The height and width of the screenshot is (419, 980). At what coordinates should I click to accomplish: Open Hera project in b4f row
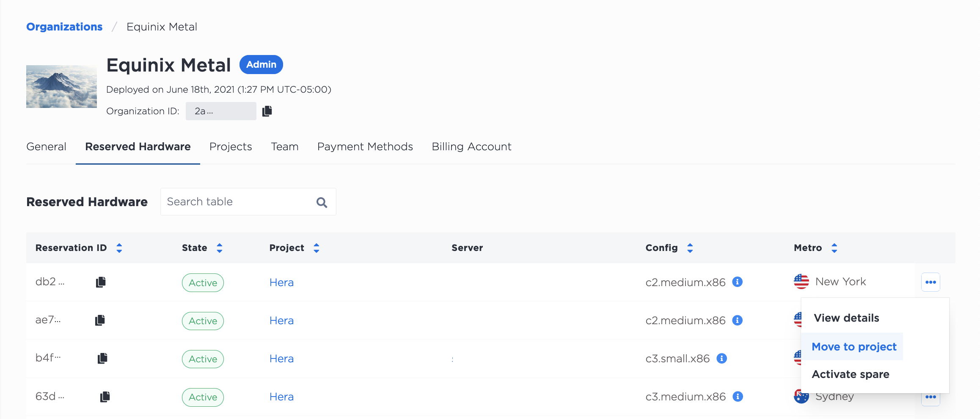281,358
